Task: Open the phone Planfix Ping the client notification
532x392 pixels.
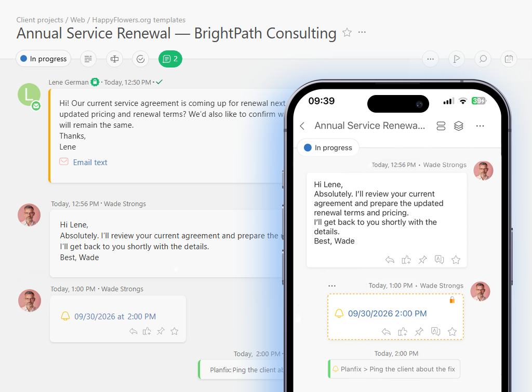Action: coord(394,369)
